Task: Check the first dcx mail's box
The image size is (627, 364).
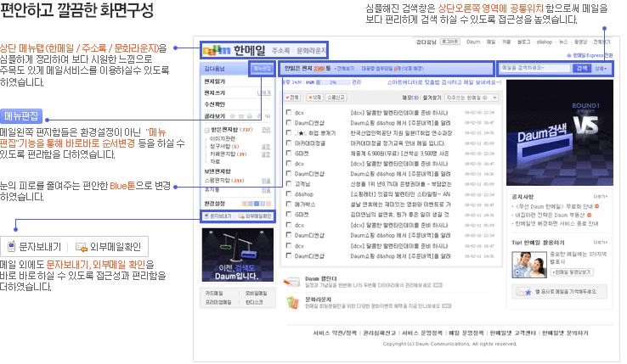Action: click(x=289, y=112)
